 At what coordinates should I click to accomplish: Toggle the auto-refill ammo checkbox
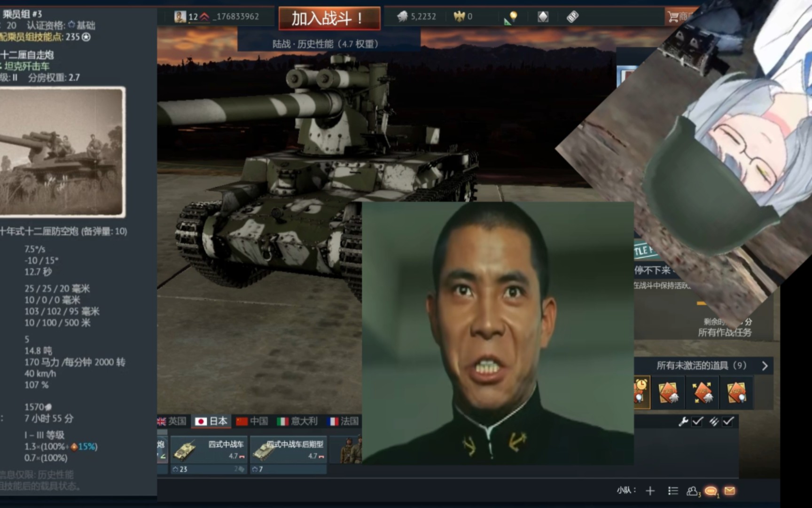coord(728,421)
